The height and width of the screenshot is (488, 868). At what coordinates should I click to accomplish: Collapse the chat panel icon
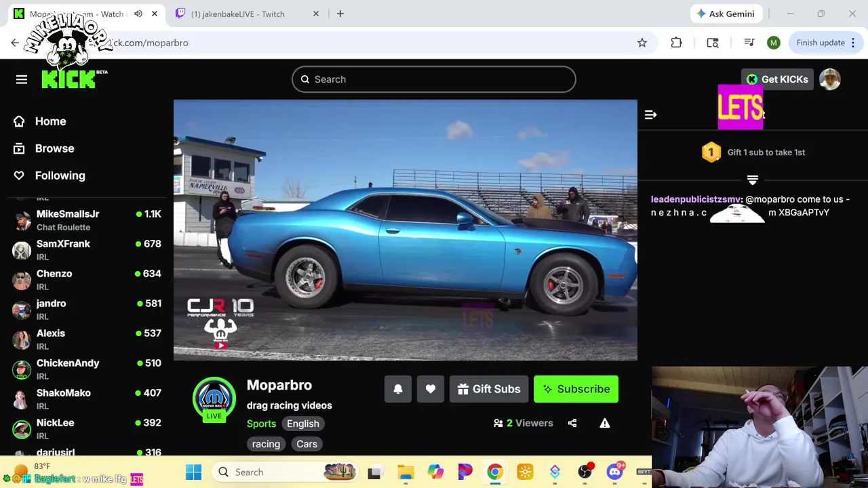tap(650, 115)
